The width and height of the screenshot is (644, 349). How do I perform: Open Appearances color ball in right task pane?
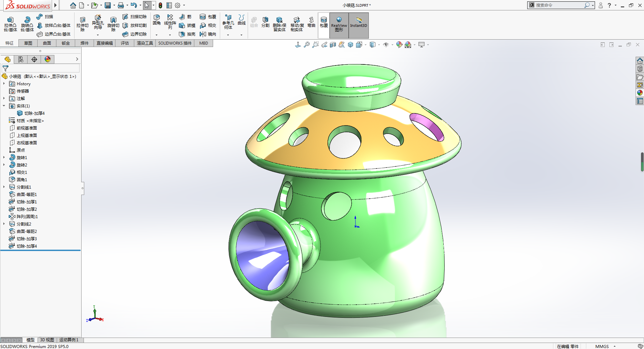(640, 93)
